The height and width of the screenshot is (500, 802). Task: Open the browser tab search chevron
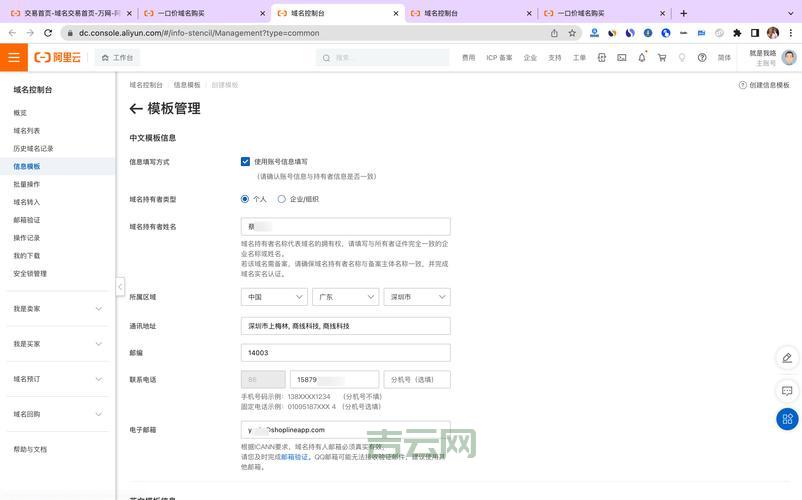[x=790, y=13]
